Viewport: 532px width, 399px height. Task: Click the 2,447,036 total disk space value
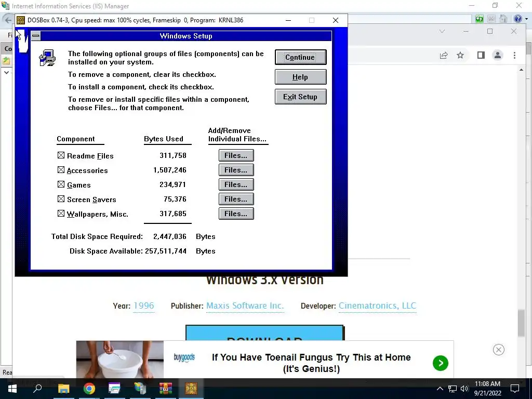pyautogui.click(x=170, y=236)
